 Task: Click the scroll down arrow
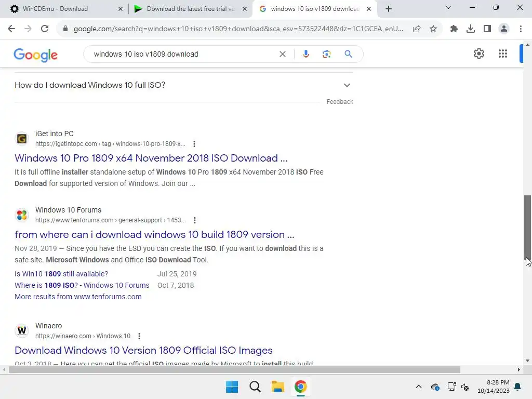(x=527, y=361)
